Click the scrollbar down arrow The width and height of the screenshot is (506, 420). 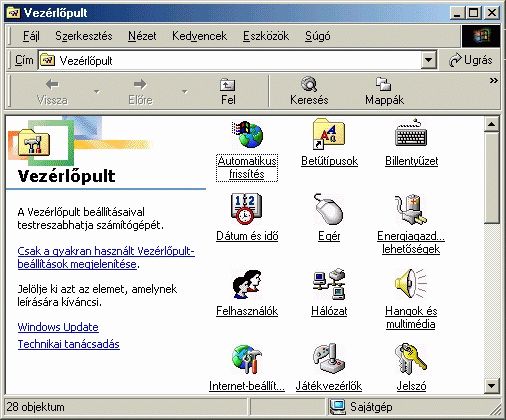click(x=492, y=386)
